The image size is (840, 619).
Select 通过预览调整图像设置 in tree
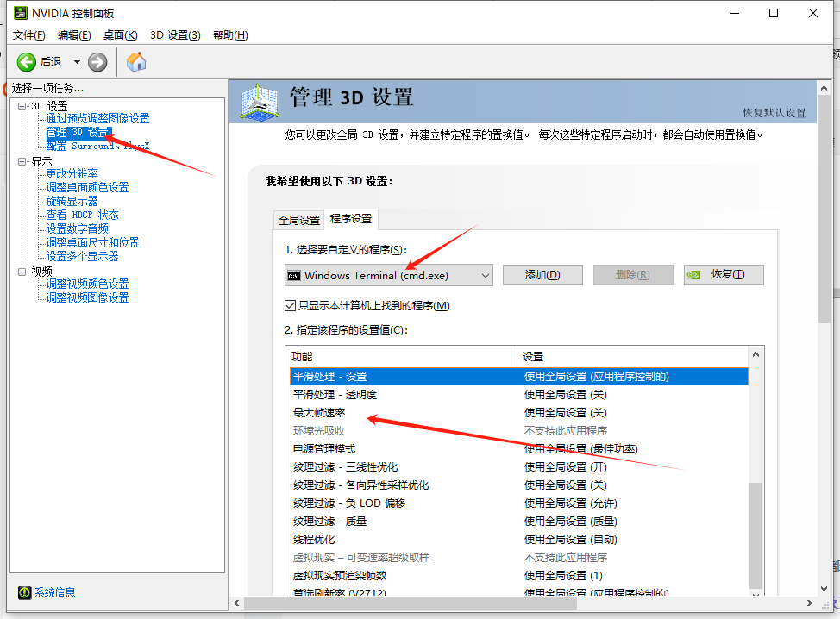[x=97, y=118]
